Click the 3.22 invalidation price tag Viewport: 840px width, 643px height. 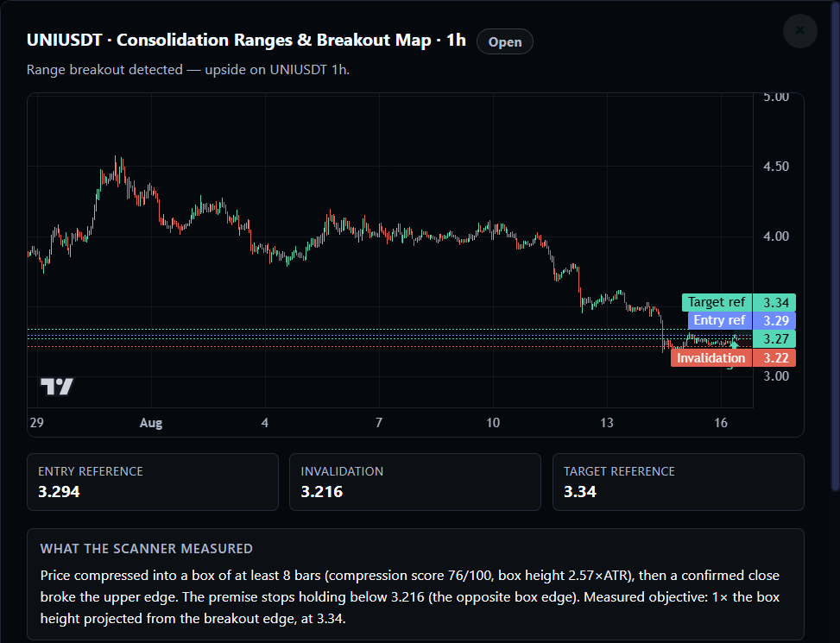774,357
